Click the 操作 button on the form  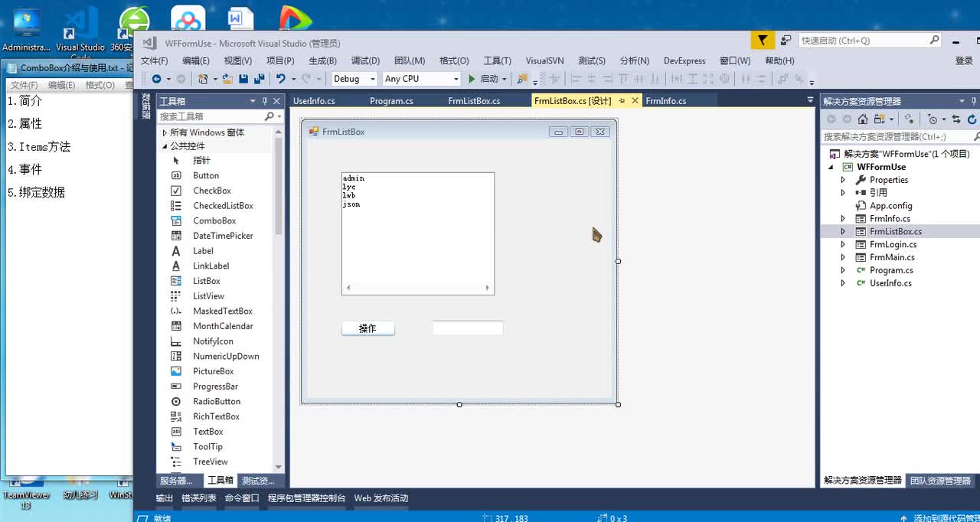click(x=367, y=328)
